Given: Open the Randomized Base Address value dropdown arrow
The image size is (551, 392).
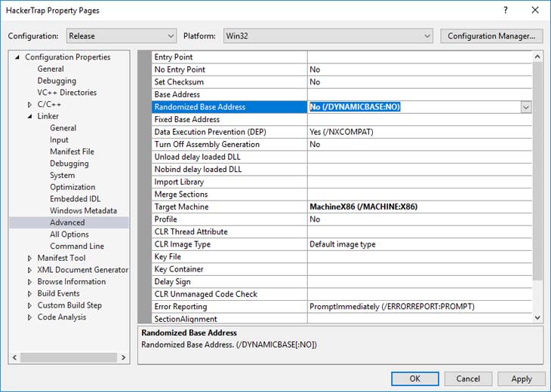Looking at the screenshot, I should [525, 107].
